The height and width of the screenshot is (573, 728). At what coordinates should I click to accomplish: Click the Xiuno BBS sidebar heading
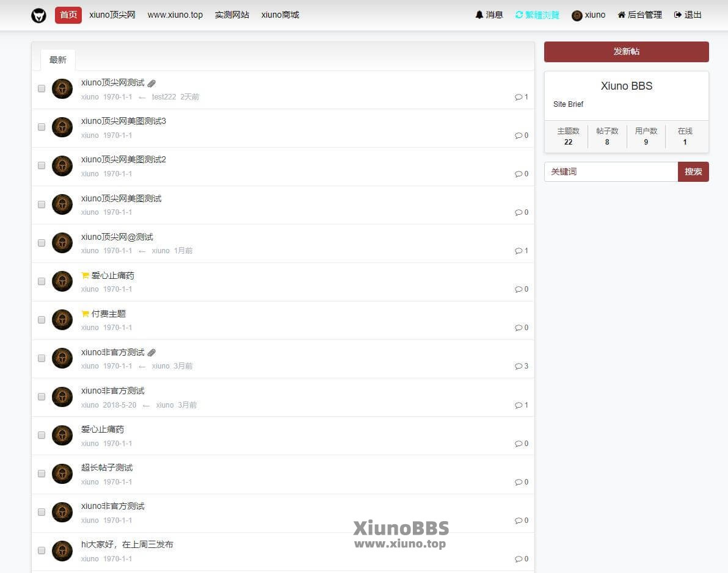click(627, 86)
